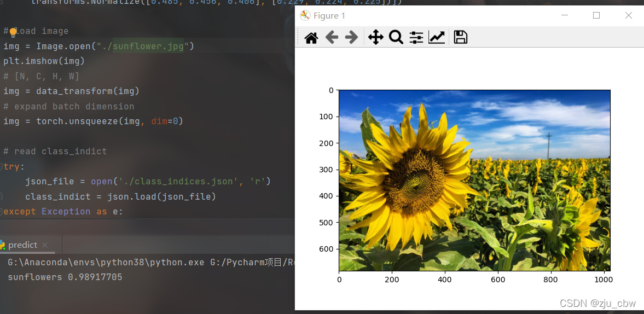
Task: Click the sunflower image in the plot
Action: [474, 180]
